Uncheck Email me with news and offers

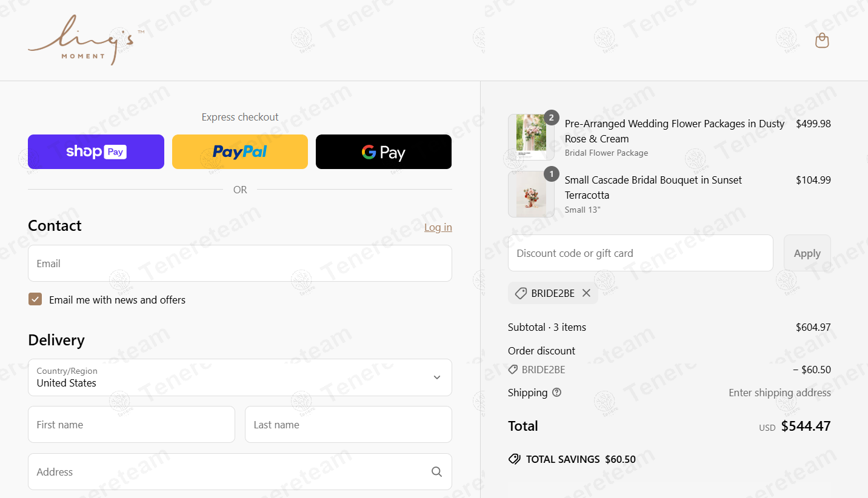click(35, 299)
